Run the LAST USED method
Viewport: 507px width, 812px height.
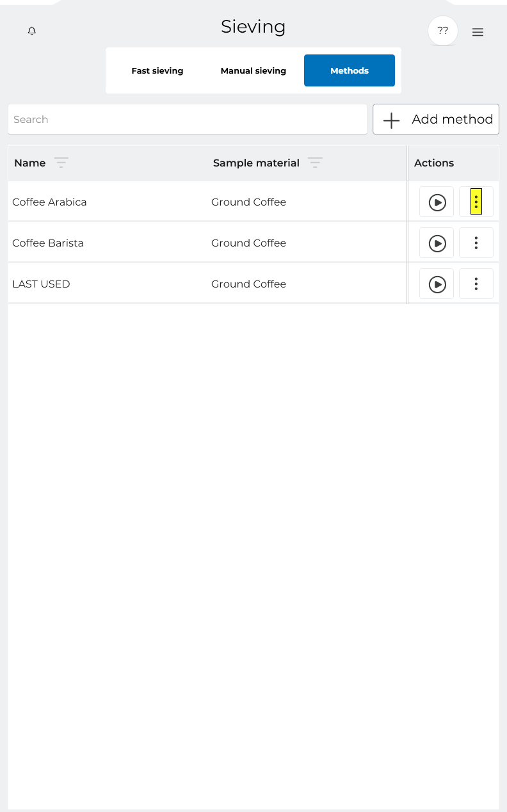click(x=437, y=284)
